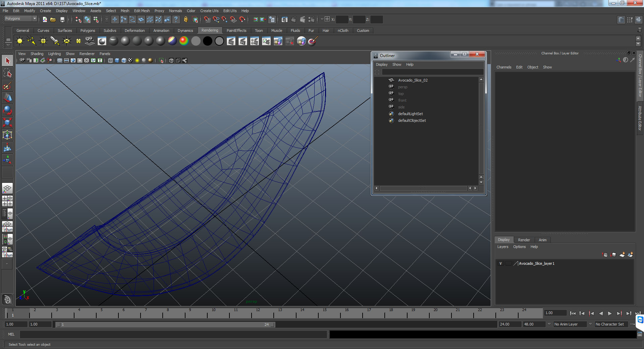Click the lock selection padlock icon
The width and height of the screenshot is (644, 349).
point(185,19)
